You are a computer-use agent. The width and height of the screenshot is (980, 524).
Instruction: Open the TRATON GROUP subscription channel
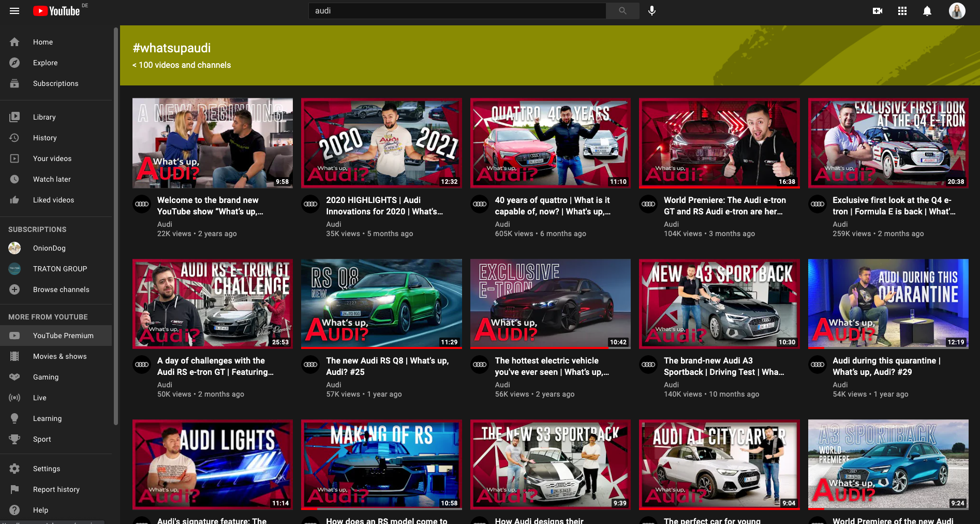tap(56, 269)
